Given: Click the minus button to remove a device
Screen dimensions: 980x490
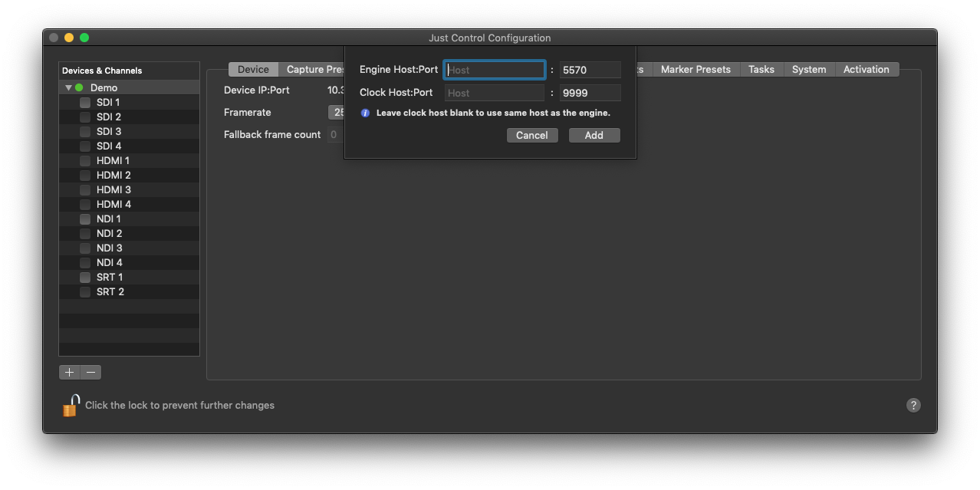Looking at the screenshot, I should pos(91,372).
